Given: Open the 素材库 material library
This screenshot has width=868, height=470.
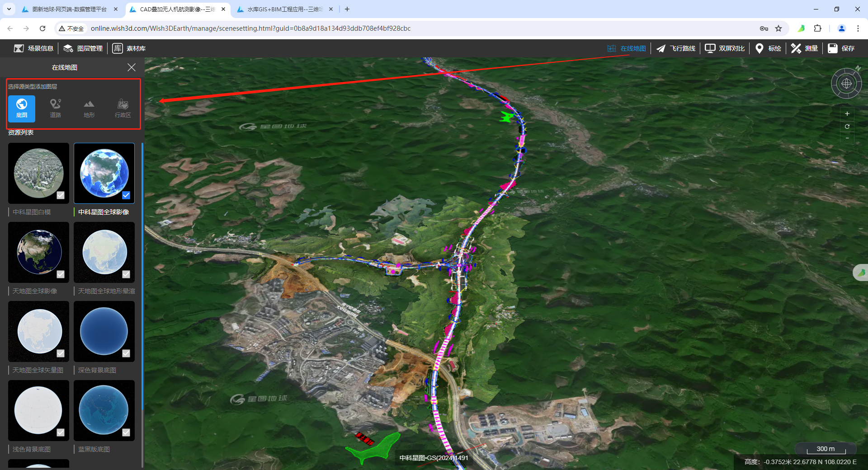Looking at the screenshot, I should (x=129, y=48).
